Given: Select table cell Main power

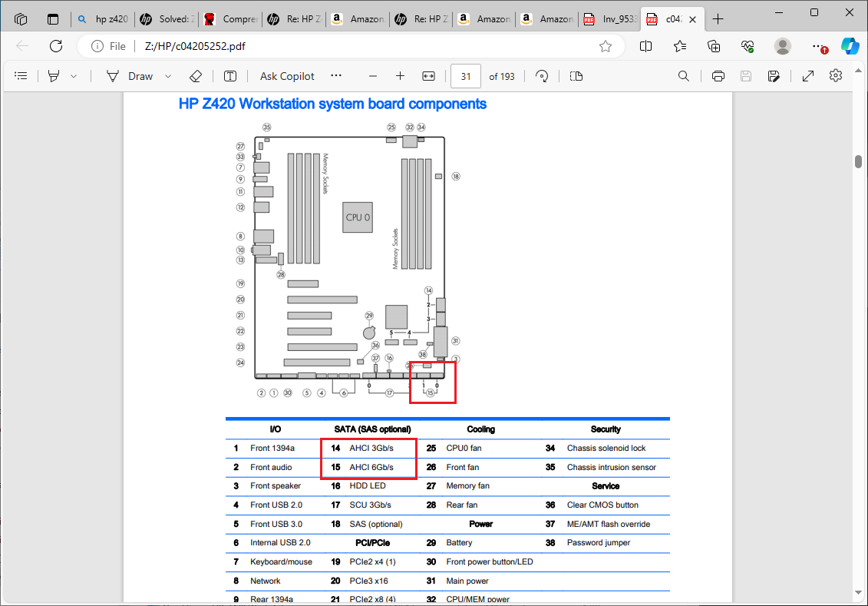Looking at the screenshot, I should [x=467, y=581].
